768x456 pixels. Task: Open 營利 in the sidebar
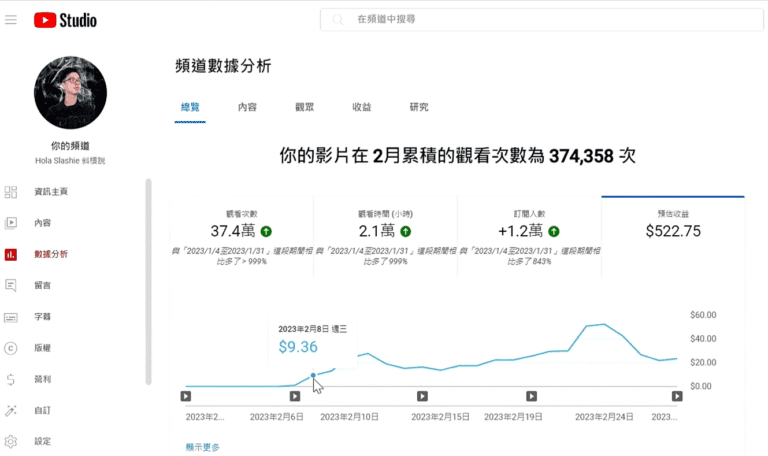(43, 379)
